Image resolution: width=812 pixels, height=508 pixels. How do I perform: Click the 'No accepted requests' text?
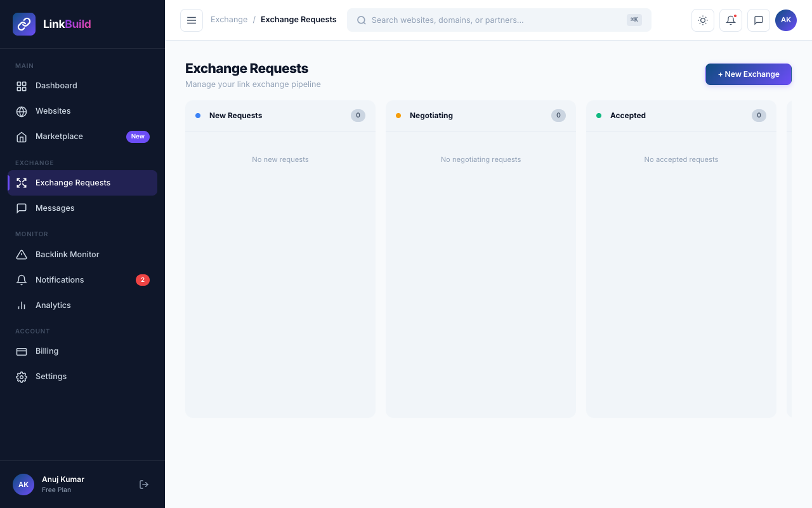681,159
